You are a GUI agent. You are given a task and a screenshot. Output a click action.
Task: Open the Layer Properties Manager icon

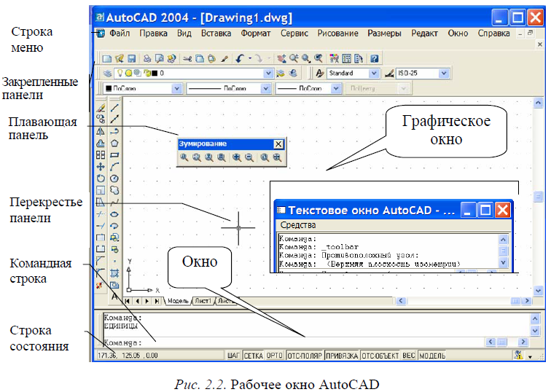pos(108,74)
